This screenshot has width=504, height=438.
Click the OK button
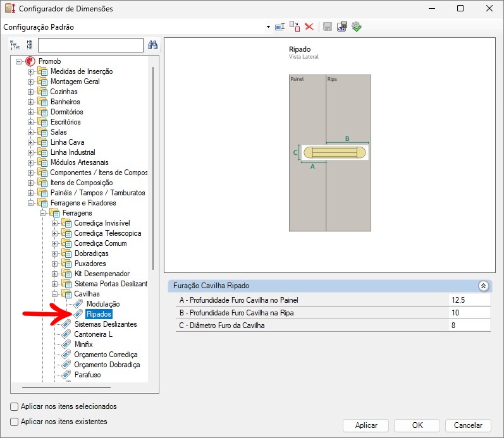417,425
